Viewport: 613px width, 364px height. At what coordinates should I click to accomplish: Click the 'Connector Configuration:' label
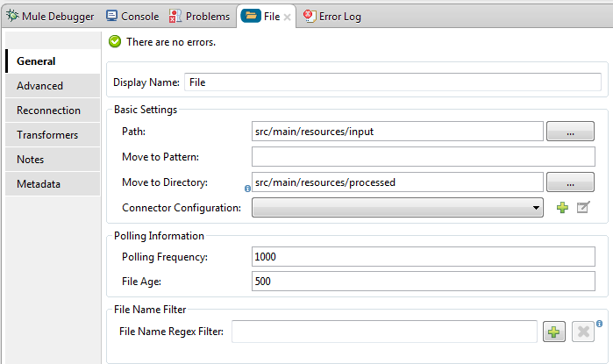pyautogui.click(x=182, y=208)
